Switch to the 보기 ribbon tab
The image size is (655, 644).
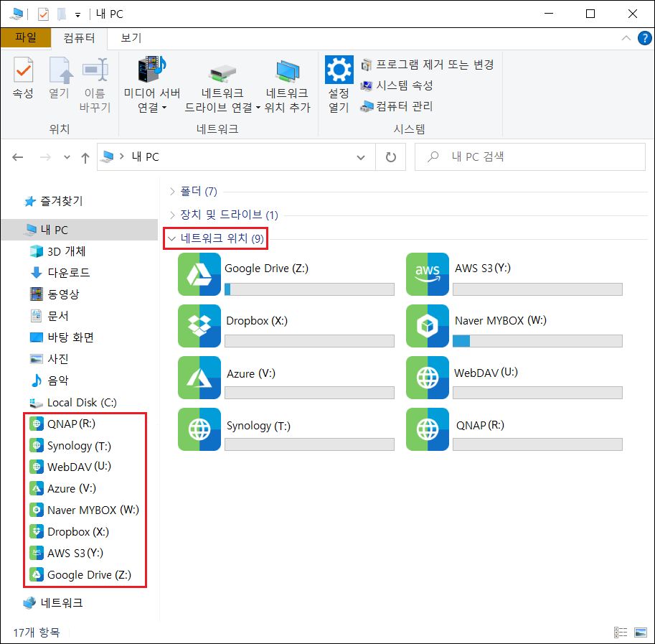coord(131,38)
